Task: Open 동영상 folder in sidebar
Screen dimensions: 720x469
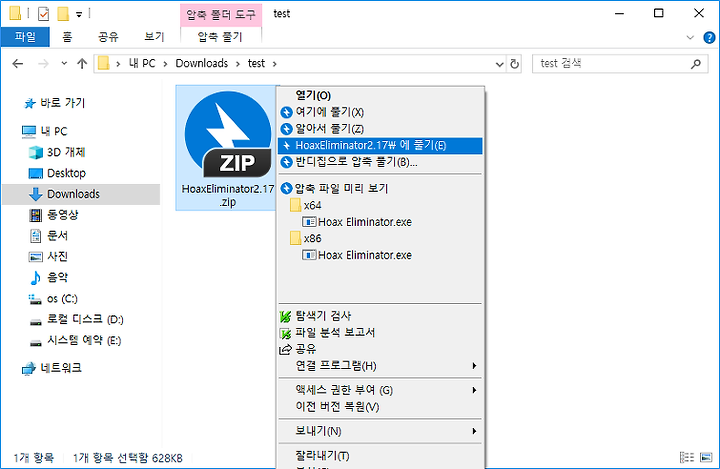Action: pos(62,215)
